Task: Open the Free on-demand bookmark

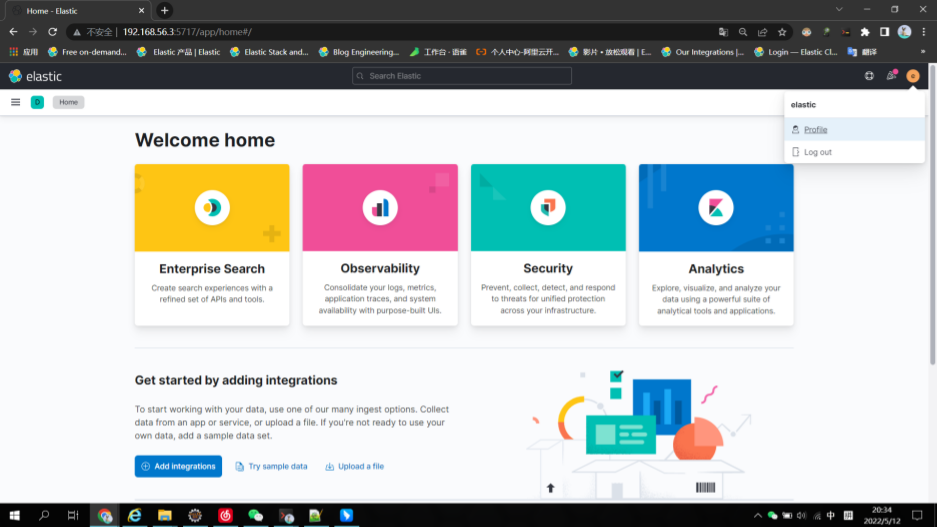Action: tap(87, 52)
